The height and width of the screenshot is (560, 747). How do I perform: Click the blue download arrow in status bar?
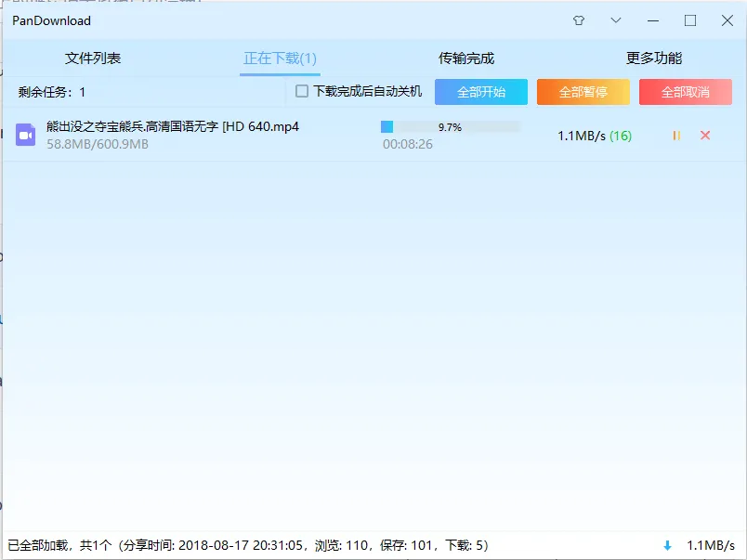[x=667, y=546]
